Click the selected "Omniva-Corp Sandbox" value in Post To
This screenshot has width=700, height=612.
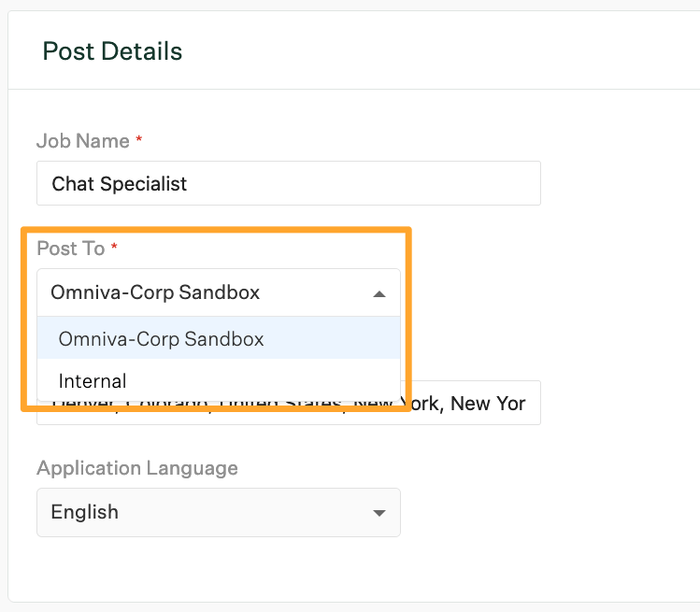(155, 292)
